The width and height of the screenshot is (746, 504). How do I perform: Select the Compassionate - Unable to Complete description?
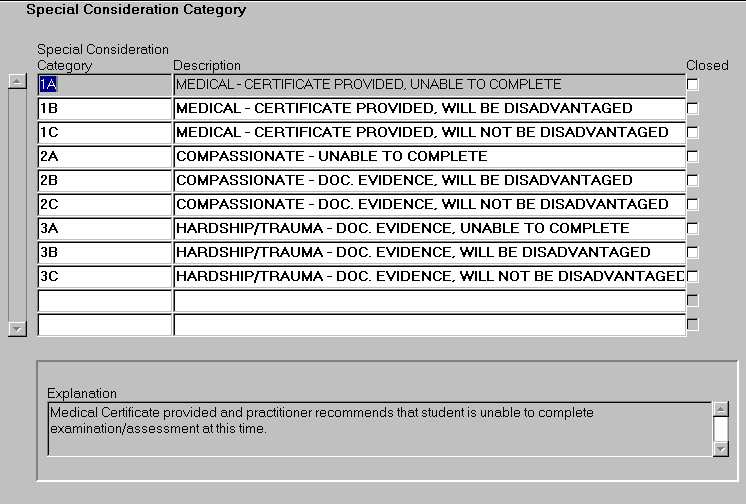429,157
